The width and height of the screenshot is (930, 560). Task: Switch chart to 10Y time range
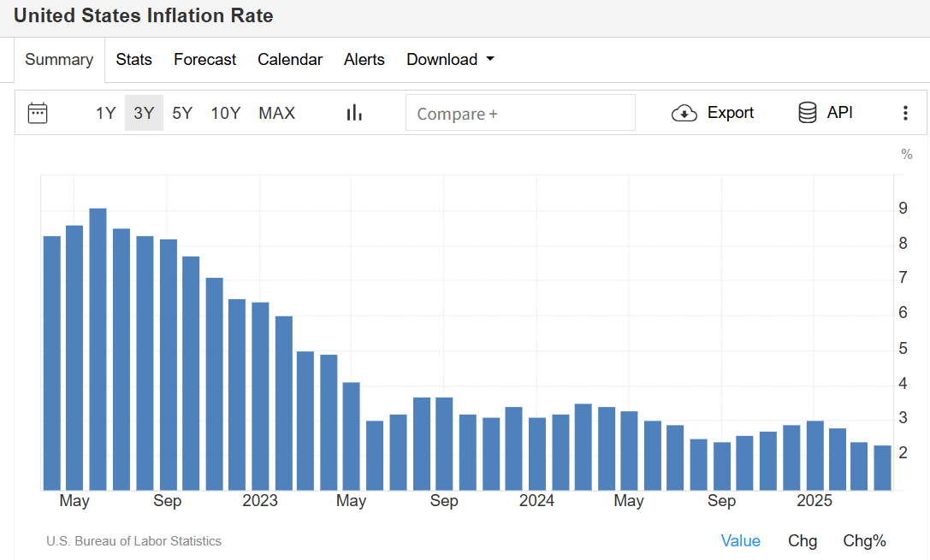pos(226,113)
